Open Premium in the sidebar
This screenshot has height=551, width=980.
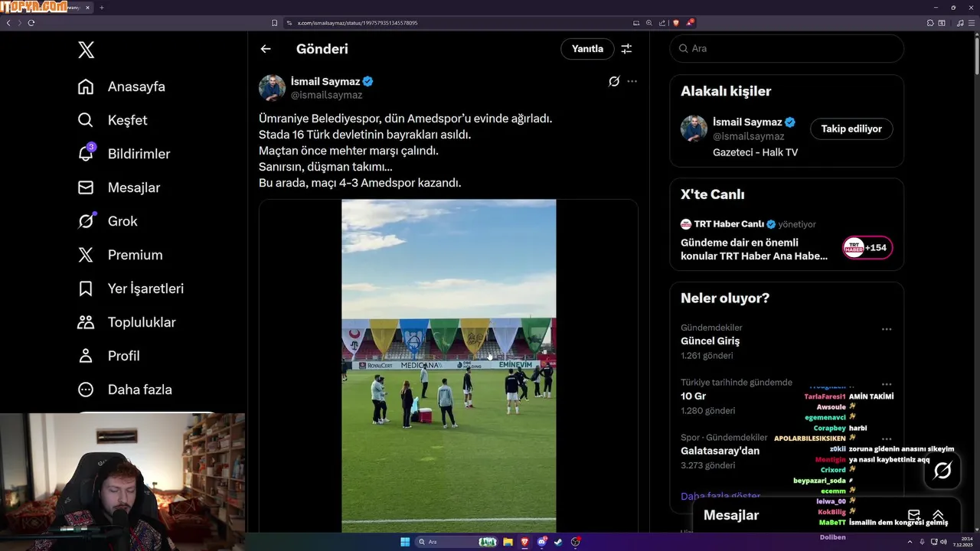click(x=120, y=255)
